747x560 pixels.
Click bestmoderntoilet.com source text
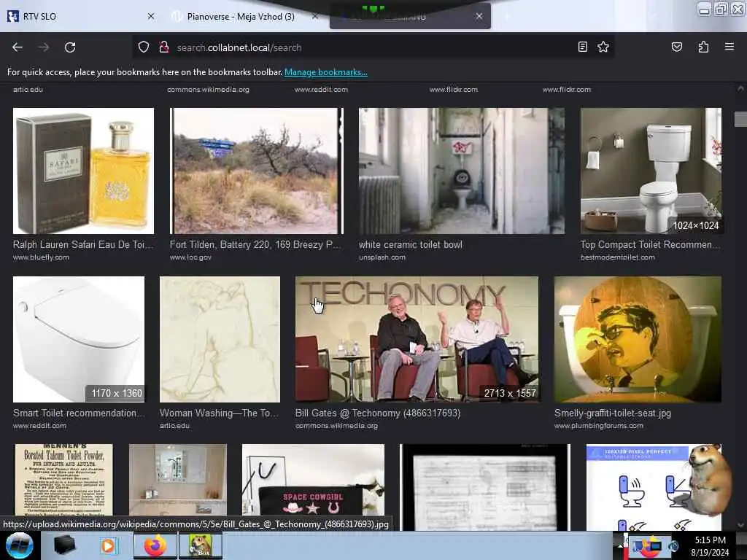pos(617,257)
